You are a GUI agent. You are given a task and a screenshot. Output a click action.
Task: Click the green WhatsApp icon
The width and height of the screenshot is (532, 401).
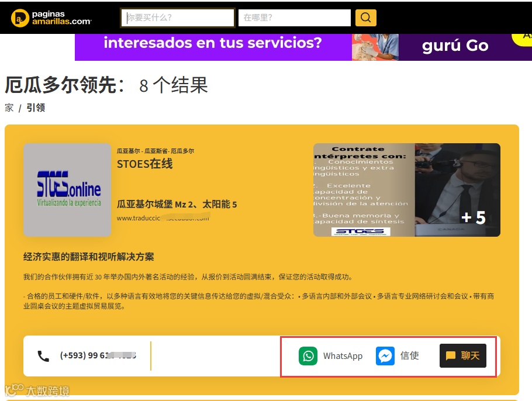(308, 356)
